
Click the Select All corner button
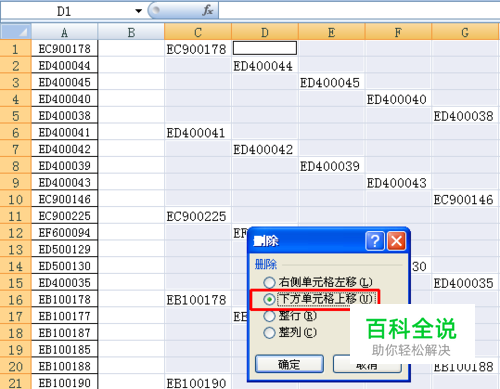(x=16, y=32)
